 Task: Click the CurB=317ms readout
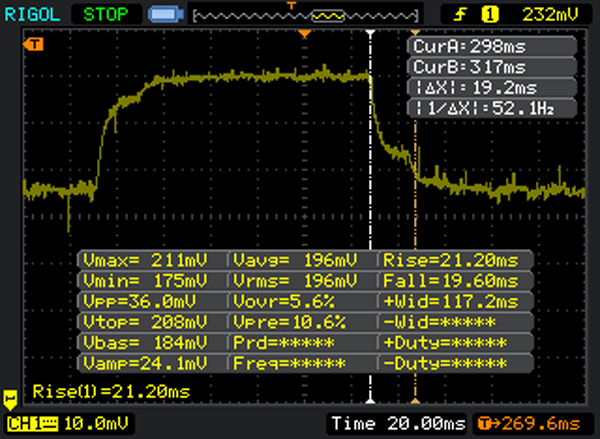click(x=492, y=67)
